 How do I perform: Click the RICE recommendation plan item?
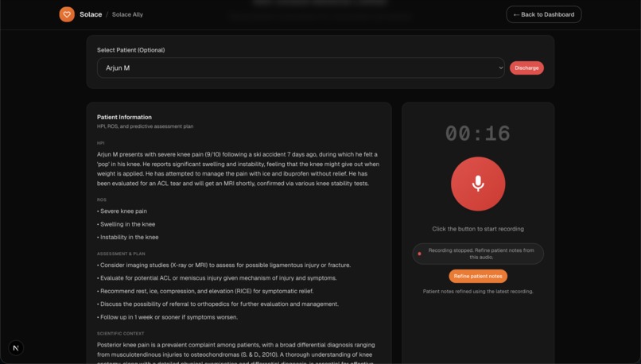coord(205,292)
